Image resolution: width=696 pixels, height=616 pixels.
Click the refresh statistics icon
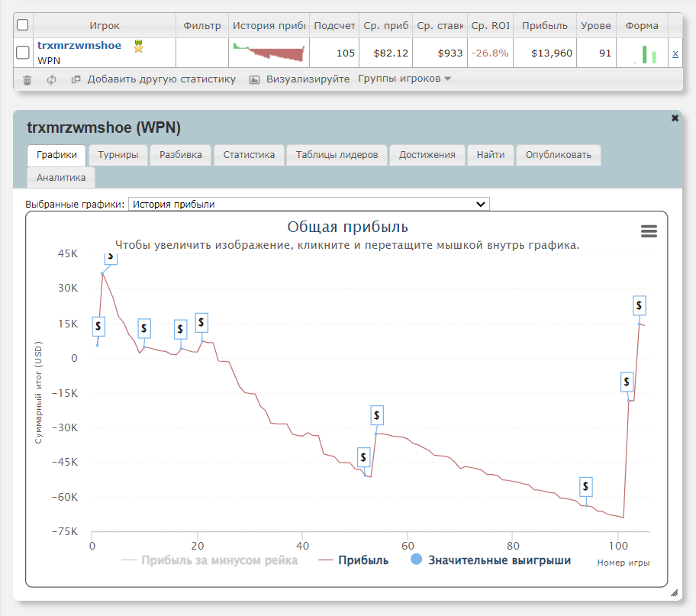tap(52, 79)
